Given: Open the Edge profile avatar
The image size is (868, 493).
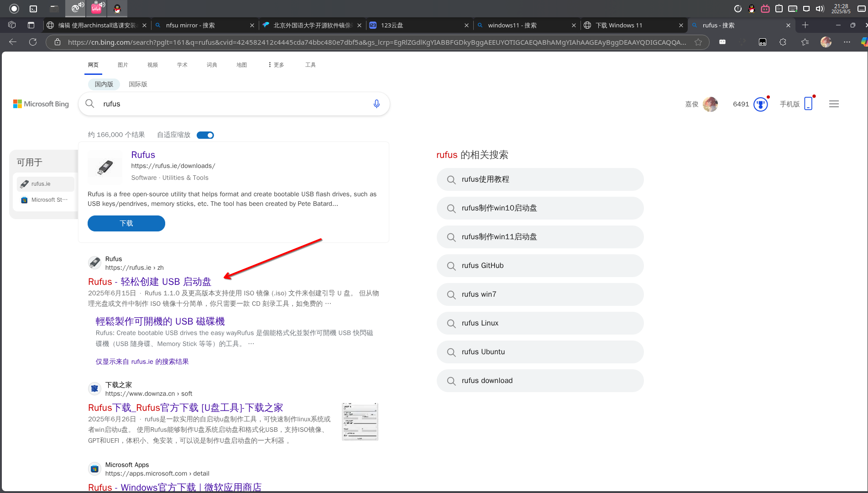Looking at the screenshot, I should [x=826, y=42].
